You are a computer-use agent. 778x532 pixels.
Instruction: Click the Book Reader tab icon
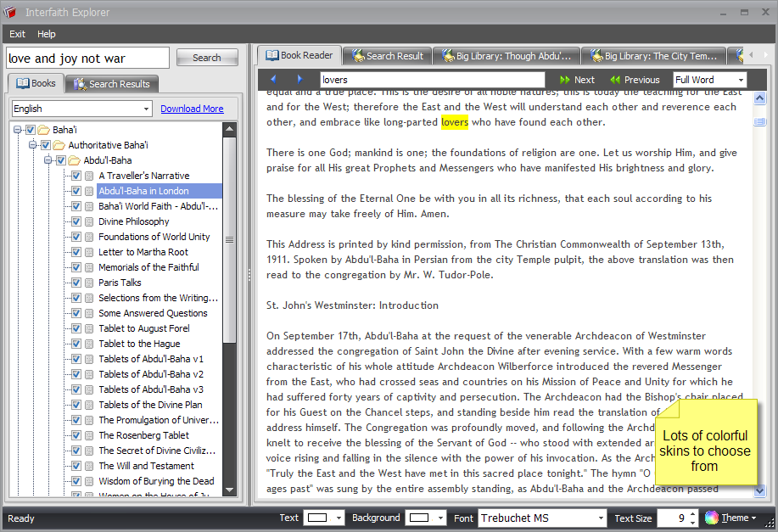click(271, 55)
